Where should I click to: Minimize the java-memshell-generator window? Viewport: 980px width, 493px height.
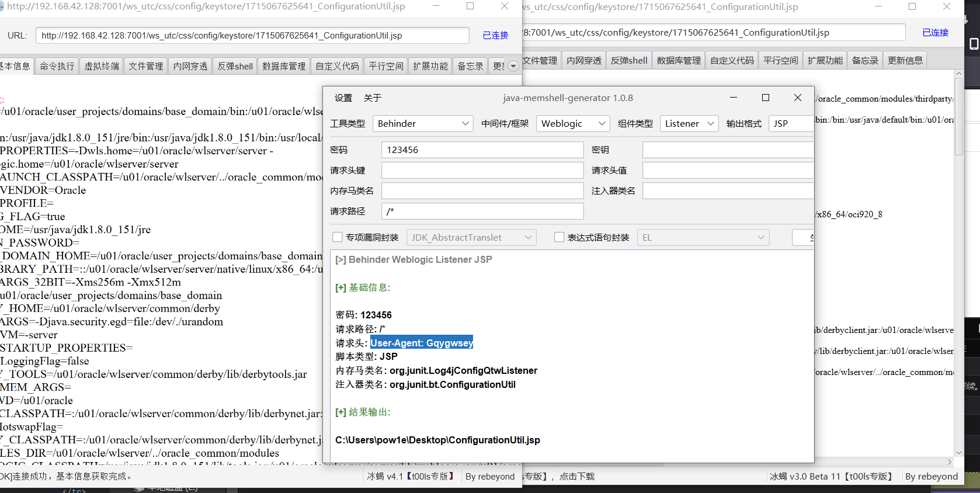pos(734,98)
